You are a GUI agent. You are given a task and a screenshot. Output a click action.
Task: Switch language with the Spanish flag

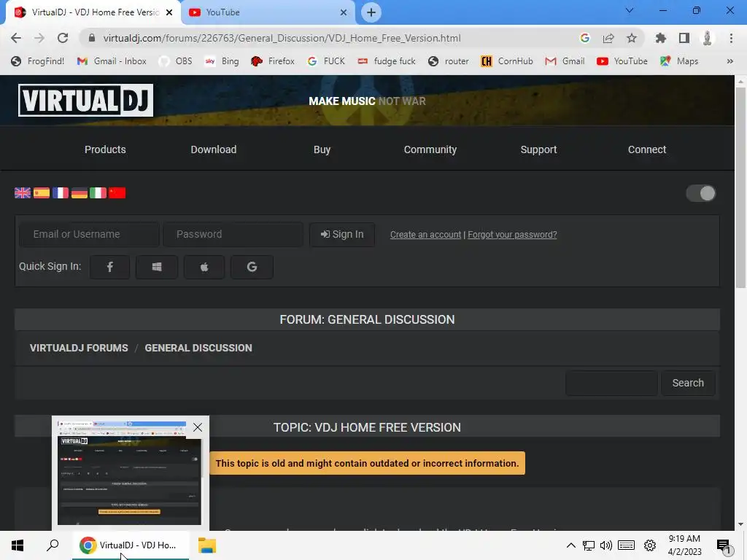pyautogui.click(x=42, y=192)
